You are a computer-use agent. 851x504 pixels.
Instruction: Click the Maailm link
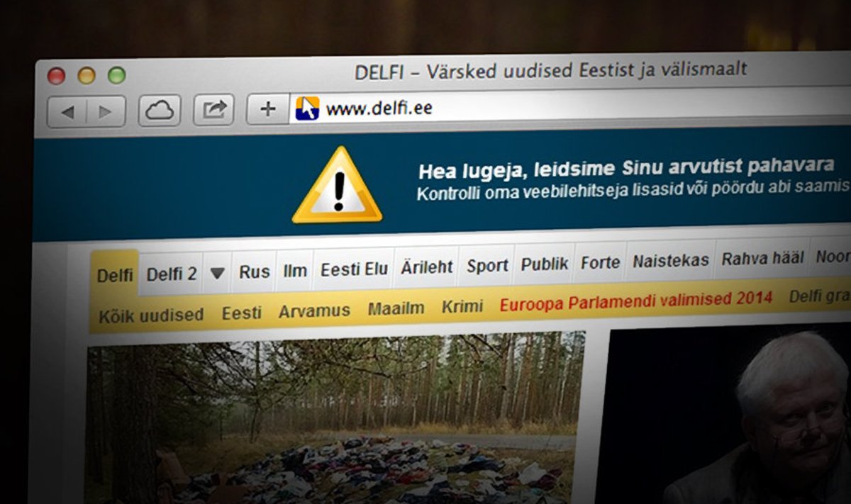click(x=396, y=308)
